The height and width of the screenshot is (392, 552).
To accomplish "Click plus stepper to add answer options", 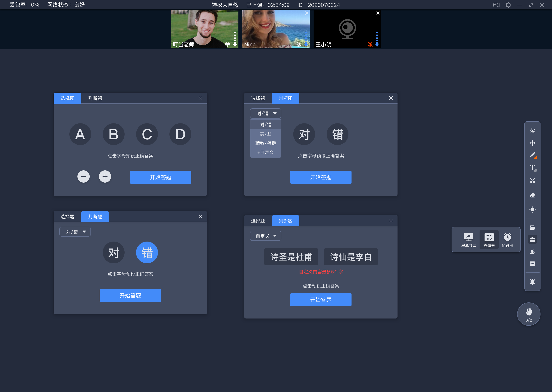I will tap(105, 176).
